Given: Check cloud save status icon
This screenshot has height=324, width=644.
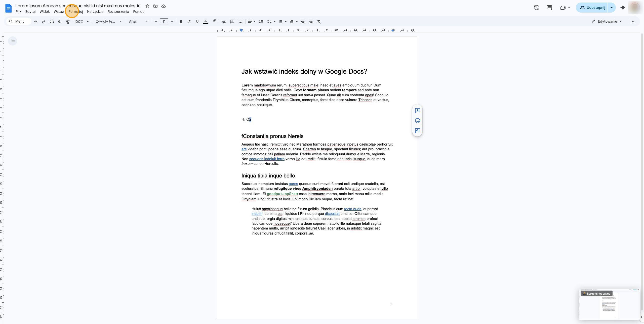Looking at the screenshot, I should tap(164, 6).
